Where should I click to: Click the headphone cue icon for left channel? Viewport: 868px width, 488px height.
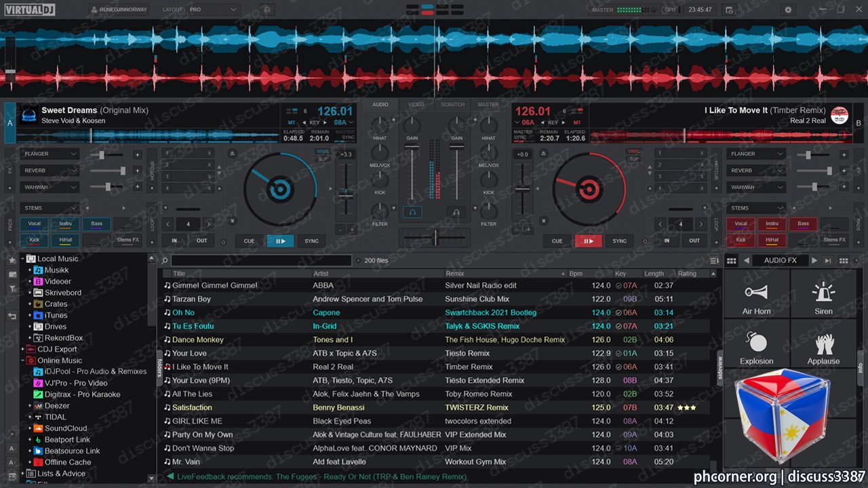tap(412, 212)
